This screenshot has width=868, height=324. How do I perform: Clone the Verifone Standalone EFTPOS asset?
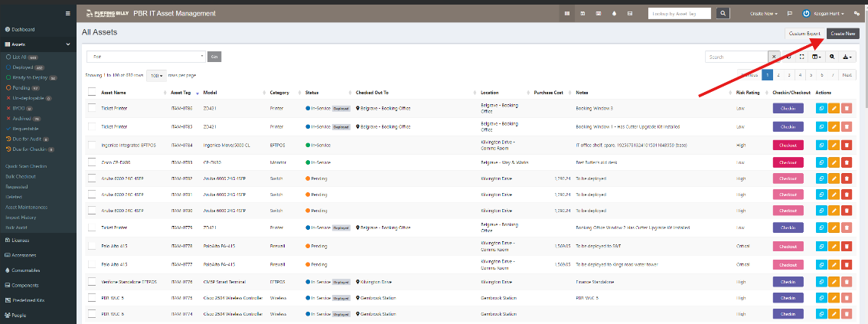coord(821,282)
